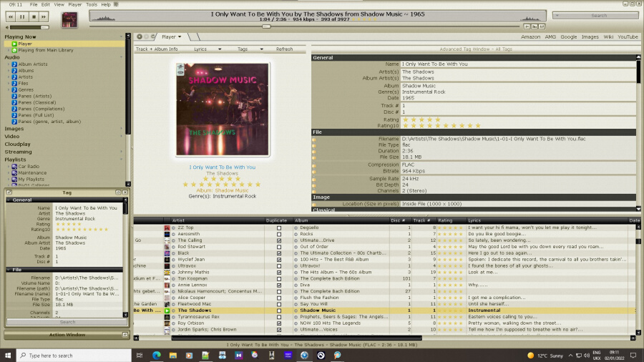This screenshot has height=362, width=644.
Task: Toggle Duplicate checkbox for Johnny Mathis row
Action: (x=279, y=273)
